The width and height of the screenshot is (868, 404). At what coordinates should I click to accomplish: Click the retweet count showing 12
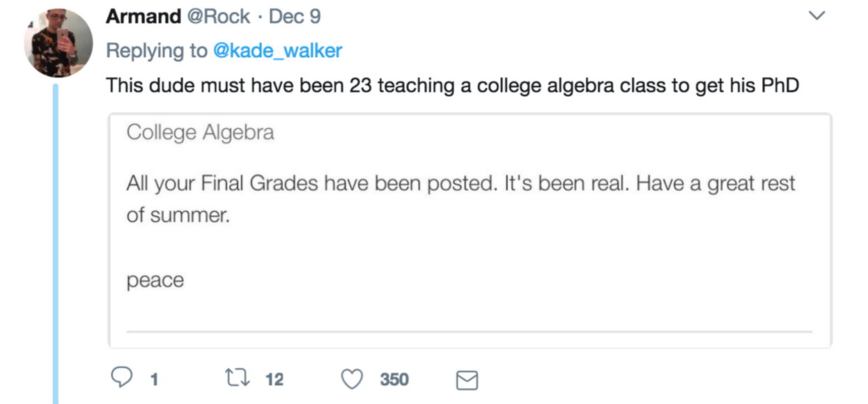pos(274,380)
